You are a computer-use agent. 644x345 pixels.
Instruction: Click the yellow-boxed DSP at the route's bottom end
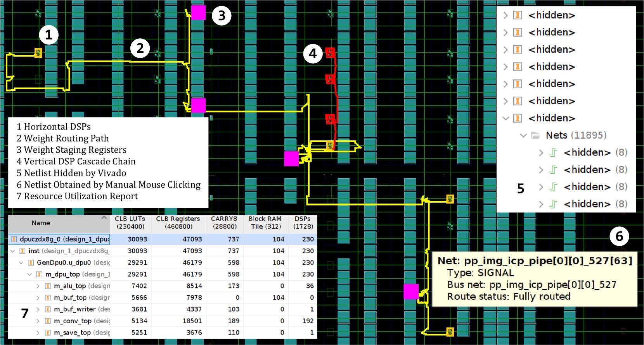pos(450,332)
